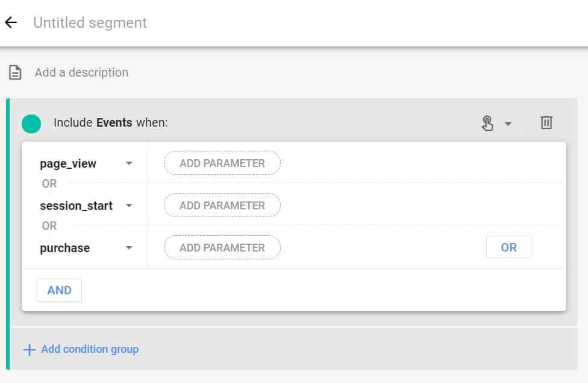
Task: Add a parameter to the purchase event
Action: click(222, 248)
